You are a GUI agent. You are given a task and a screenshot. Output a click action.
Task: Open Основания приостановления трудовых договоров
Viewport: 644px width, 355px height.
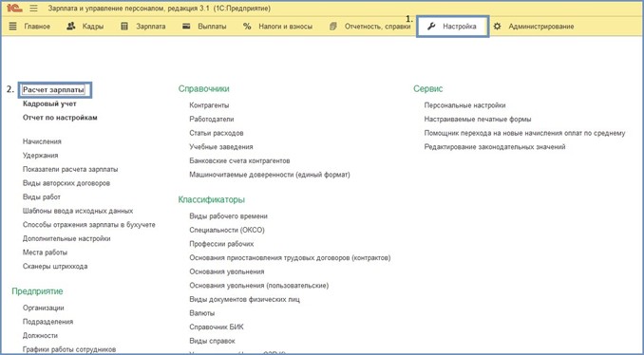[290, 258]
